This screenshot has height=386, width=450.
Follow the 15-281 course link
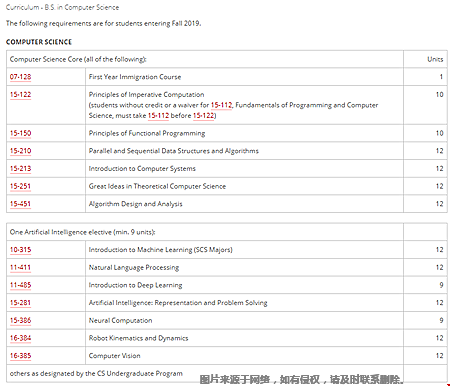[20, 303]
